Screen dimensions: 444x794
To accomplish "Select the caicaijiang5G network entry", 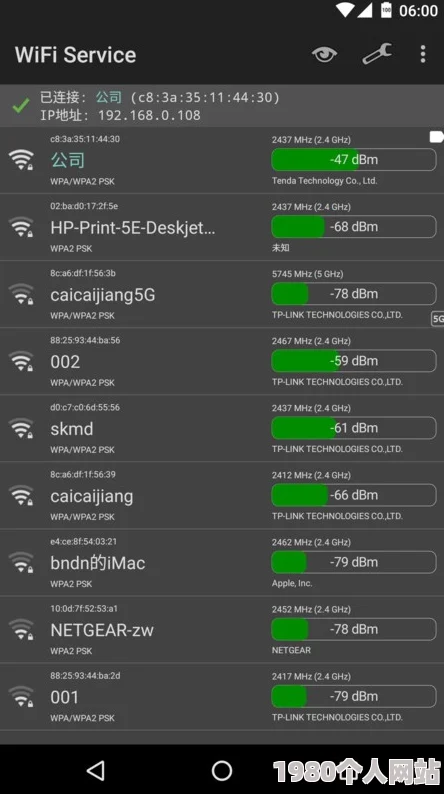I will pos(222,294).
